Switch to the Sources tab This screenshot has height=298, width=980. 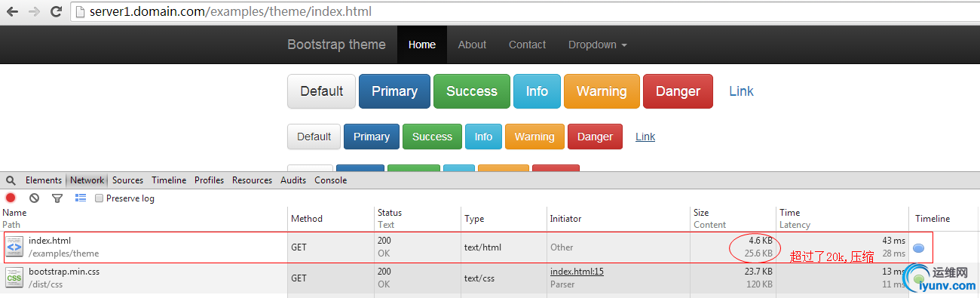(127, 180)
